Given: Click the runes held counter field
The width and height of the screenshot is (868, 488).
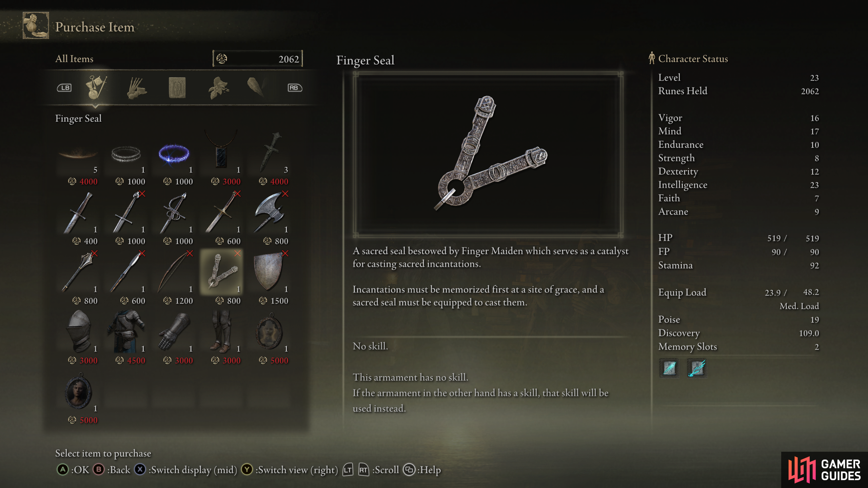Looking at the screenshot, I should point(258,59).
